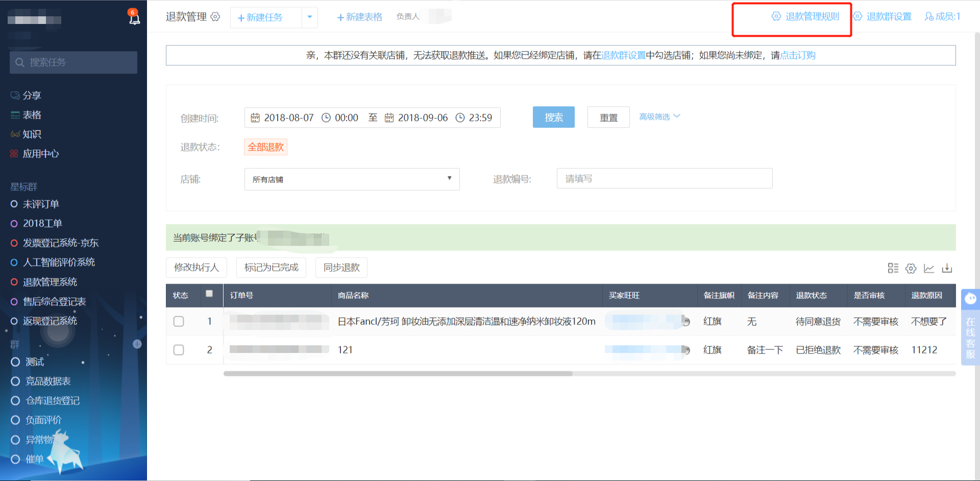Open 应用中心 in sidebar
The height and width of the screenshot is (481, 980).
(40, 154)
